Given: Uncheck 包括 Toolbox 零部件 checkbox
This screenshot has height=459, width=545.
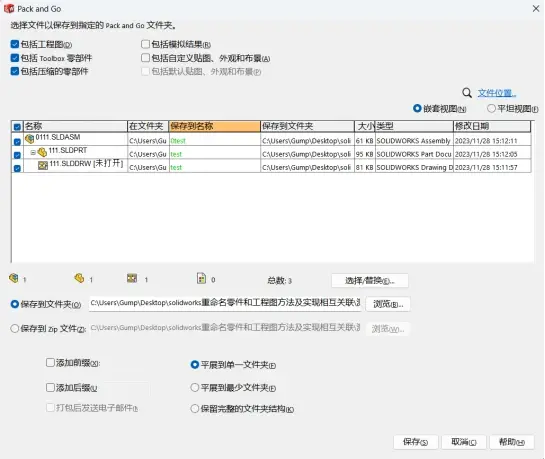Looking at the screenshot, I should [15, 58].
